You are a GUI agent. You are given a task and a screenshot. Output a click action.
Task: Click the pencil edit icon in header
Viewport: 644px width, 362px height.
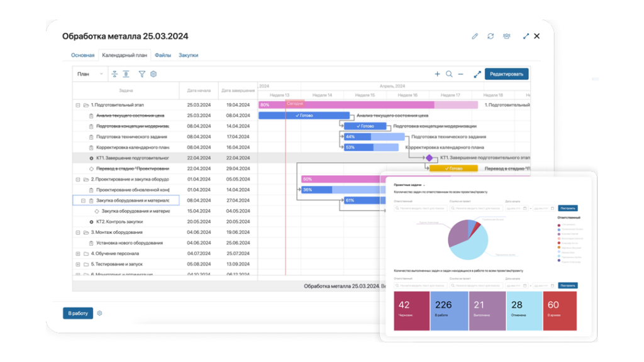point(475,36)
